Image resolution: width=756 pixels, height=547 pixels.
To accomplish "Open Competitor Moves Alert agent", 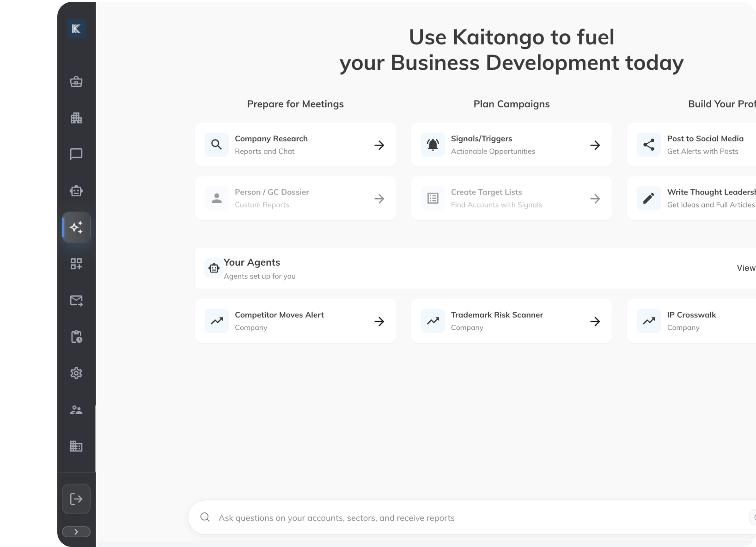I will coord(295,321).
